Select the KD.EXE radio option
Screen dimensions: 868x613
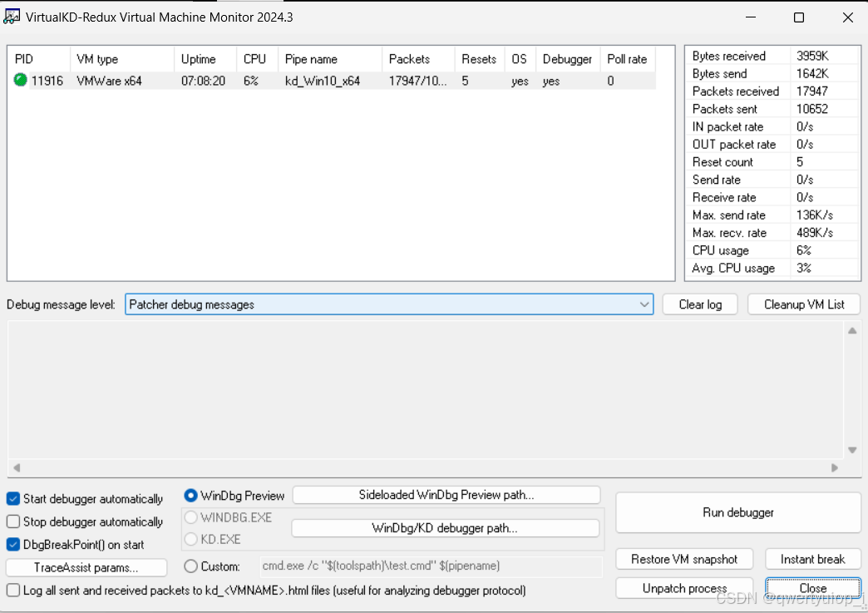tap(190, 539)
